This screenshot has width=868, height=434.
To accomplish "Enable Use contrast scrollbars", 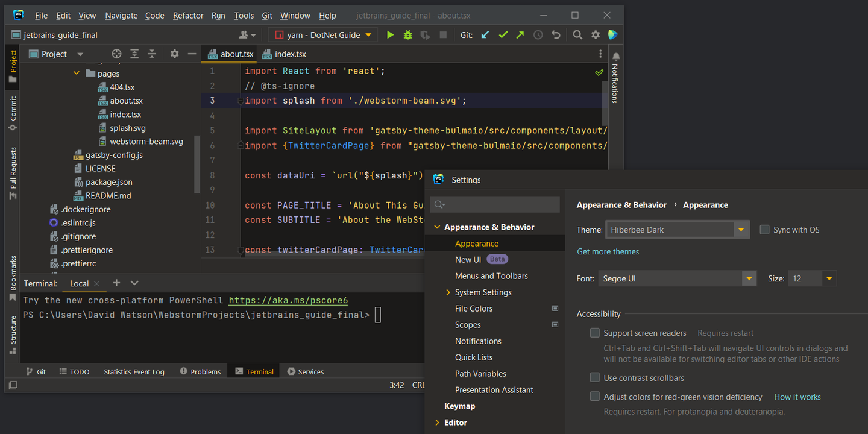I will 594,377.
